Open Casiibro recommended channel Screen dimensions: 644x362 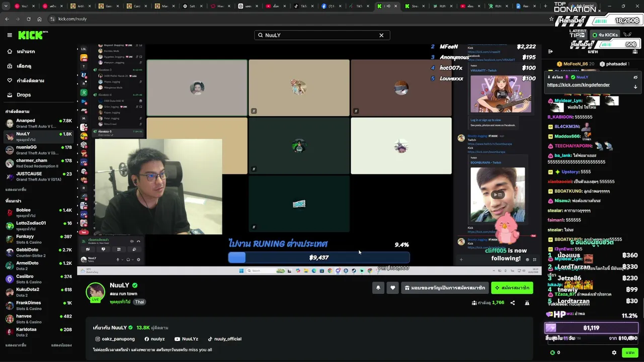coord(39,279)
